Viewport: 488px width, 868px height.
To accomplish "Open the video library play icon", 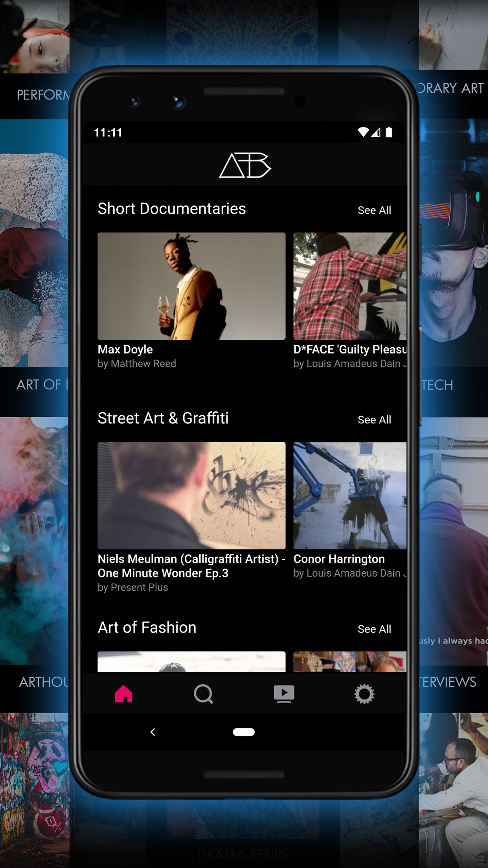I will click(x=284, y=694).
